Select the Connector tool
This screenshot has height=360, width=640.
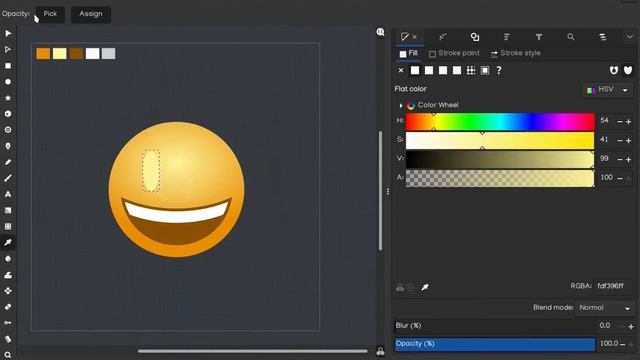point(8,322)
